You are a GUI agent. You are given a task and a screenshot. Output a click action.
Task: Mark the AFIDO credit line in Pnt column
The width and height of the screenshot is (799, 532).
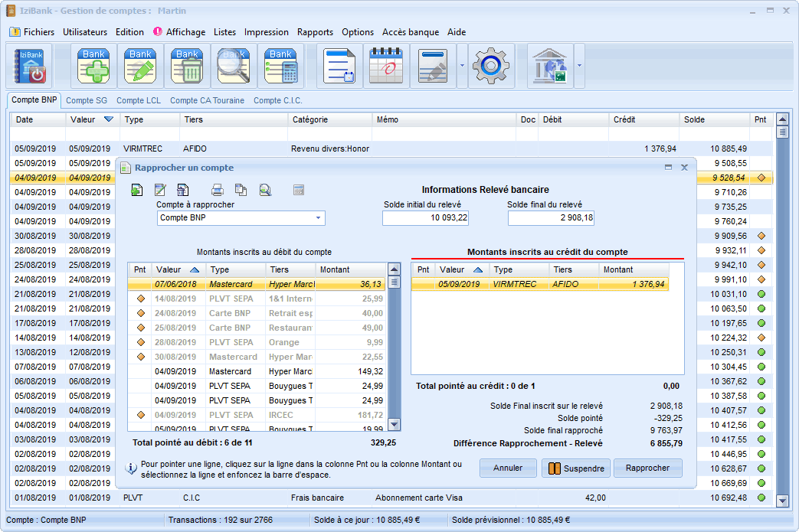(x=424, y=284)
